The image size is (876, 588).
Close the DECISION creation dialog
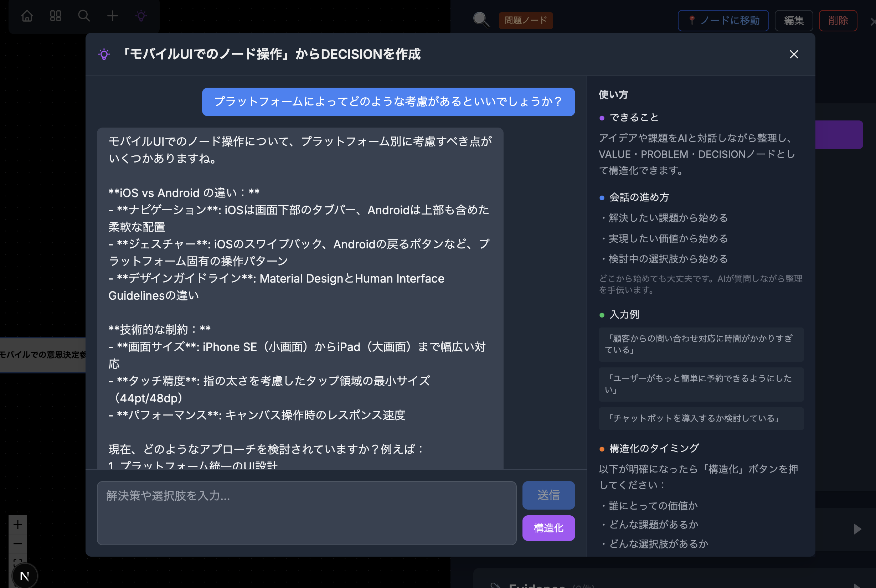pos(794,55)
